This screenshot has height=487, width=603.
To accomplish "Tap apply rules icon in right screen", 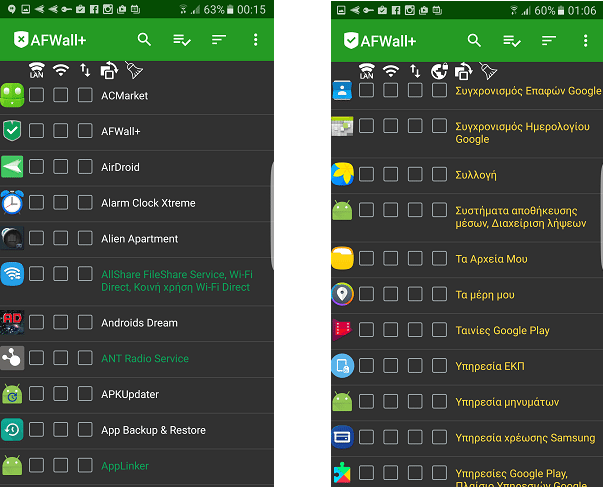I will tap(511, 40).
